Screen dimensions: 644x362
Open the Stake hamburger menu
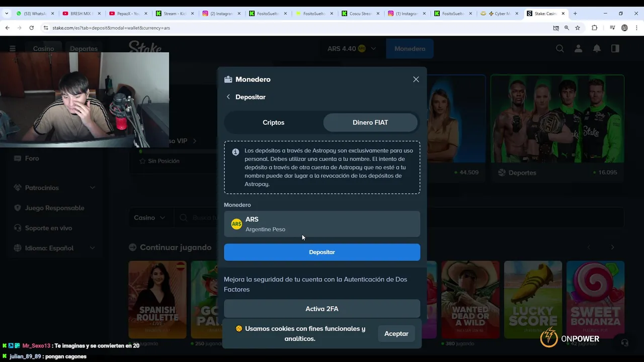point(13,49)
